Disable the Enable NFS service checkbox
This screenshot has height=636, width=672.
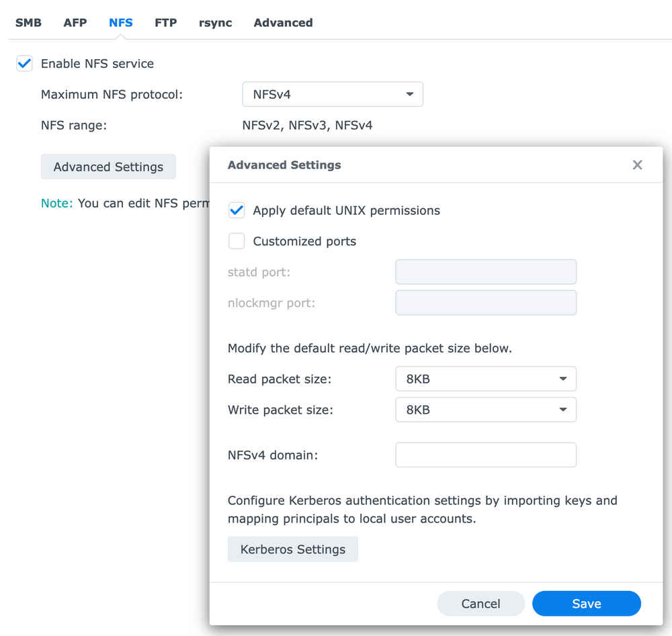(24, 63)
